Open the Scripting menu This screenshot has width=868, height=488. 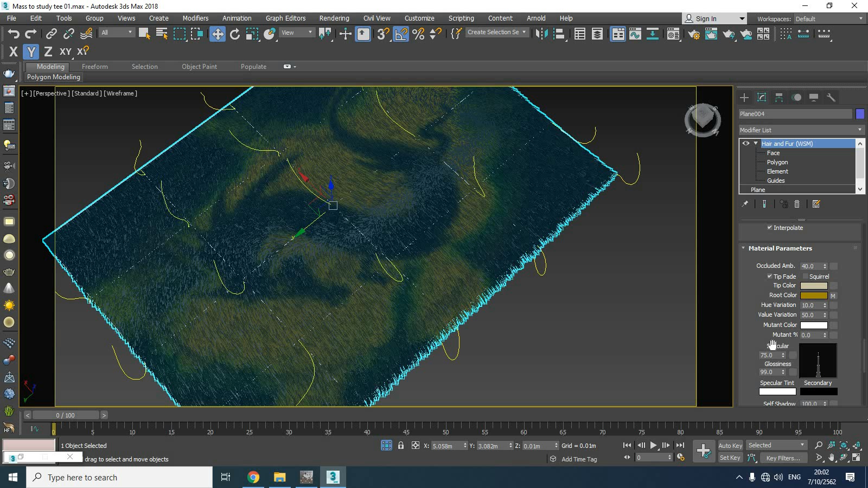(x=461, y=18)
